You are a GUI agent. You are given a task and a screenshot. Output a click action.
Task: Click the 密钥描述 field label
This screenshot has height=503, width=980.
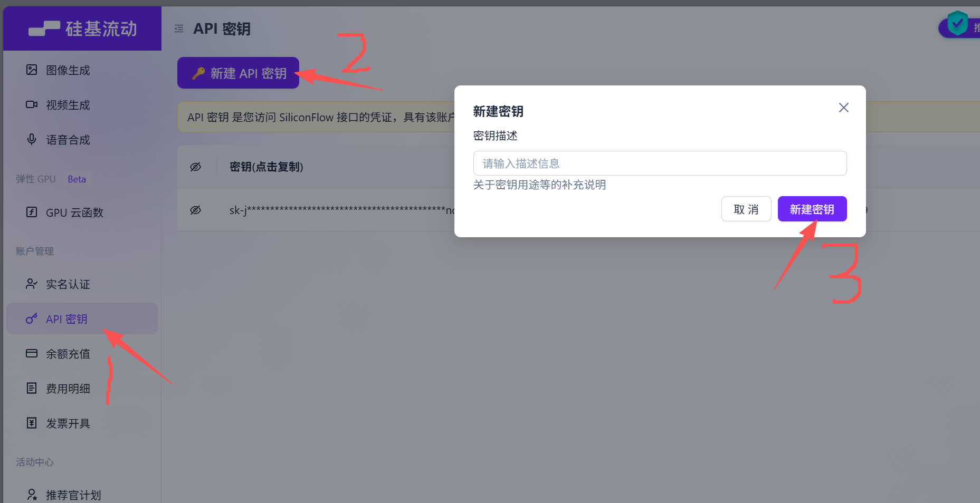(495, 136)
